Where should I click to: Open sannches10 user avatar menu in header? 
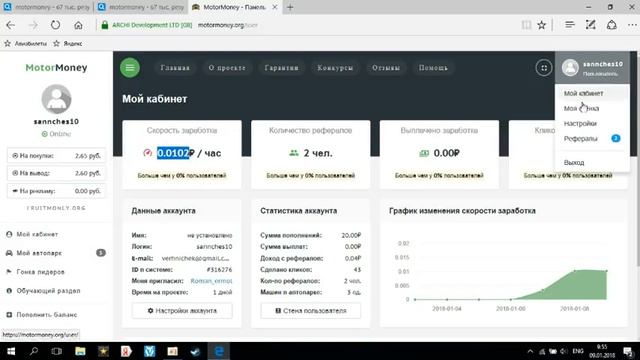[x=592, y=67]
